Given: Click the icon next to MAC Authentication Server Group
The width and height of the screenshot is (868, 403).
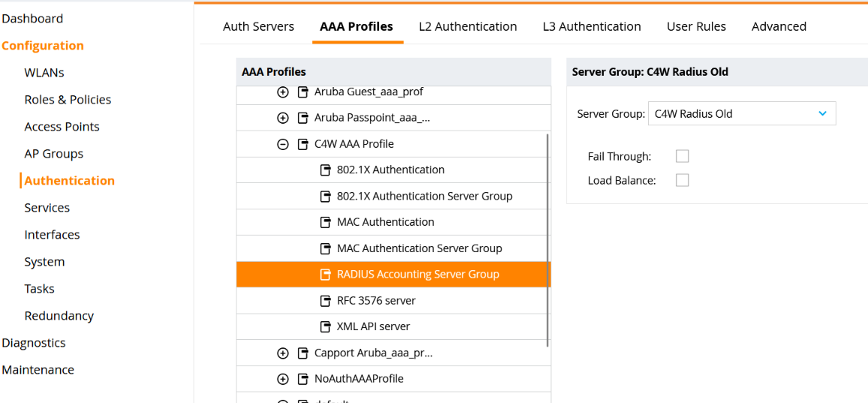Looking at the screenshot, I should [x=326, y=248].
